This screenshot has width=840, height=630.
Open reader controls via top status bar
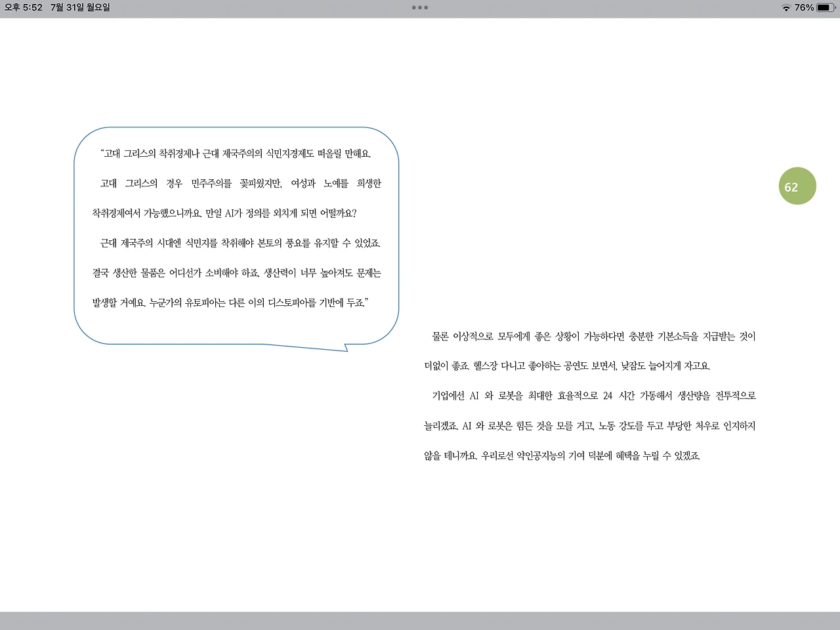pos(420,7)
